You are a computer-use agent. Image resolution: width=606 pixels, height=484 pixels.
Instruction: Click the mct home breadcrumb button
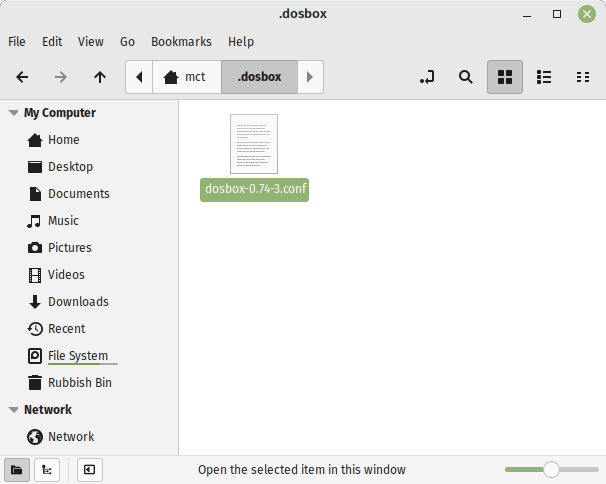pyautogui.click(x=187, y=77)
